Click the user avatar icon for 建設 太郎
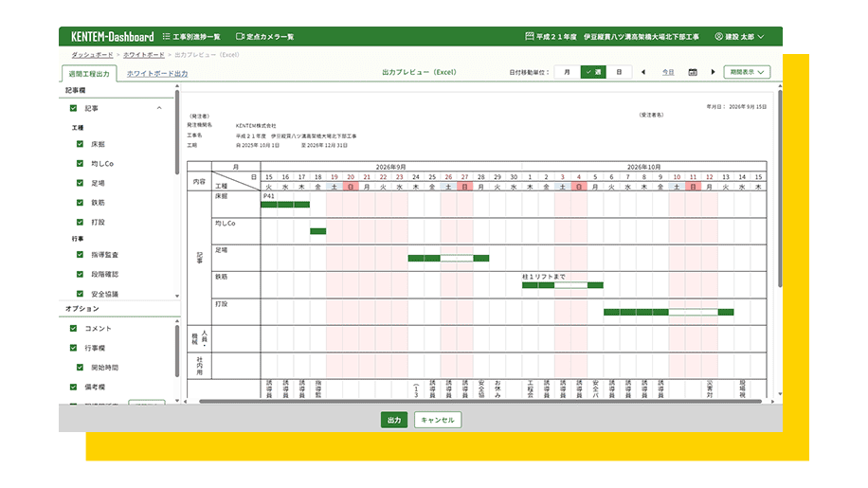 (718, 37)
